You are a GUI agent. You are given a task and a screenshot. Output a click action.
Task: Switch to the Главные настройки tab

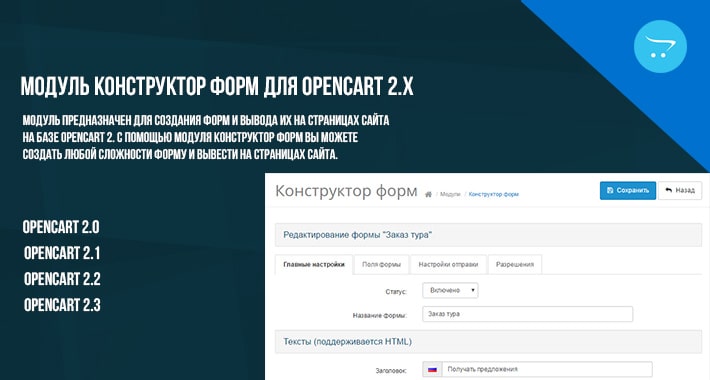coord(314,265)
